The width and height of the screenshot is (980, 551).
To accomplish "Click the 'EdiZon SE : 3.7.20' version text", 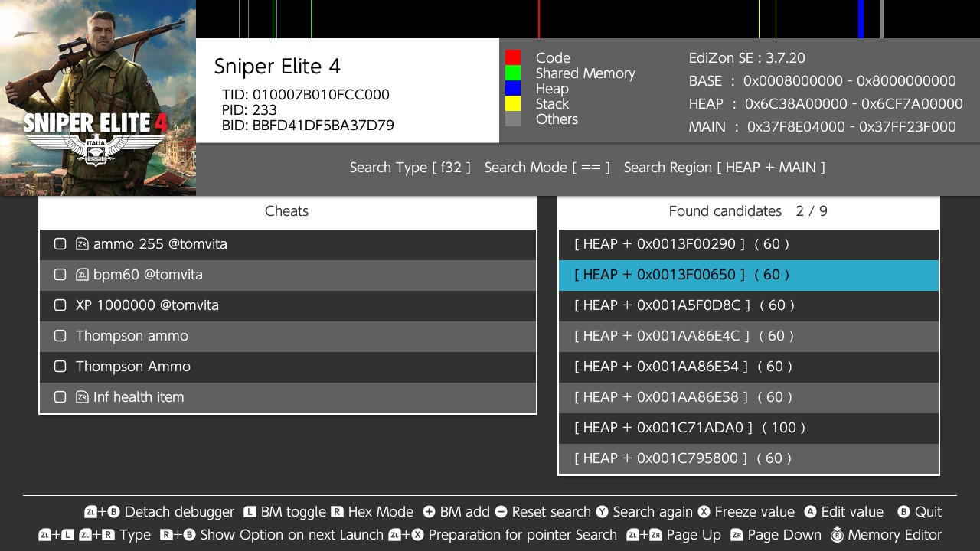I will point(747,58).
